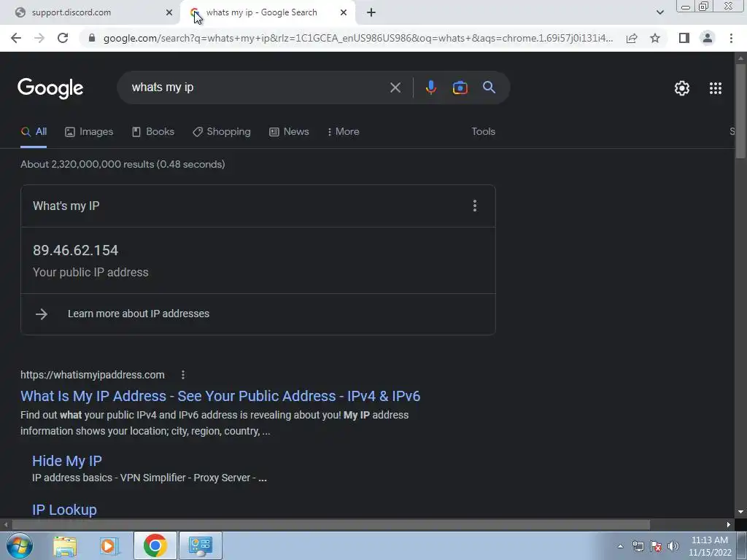Bookmark this page with the star
This screenshot has width=747, height=560.
655,38
